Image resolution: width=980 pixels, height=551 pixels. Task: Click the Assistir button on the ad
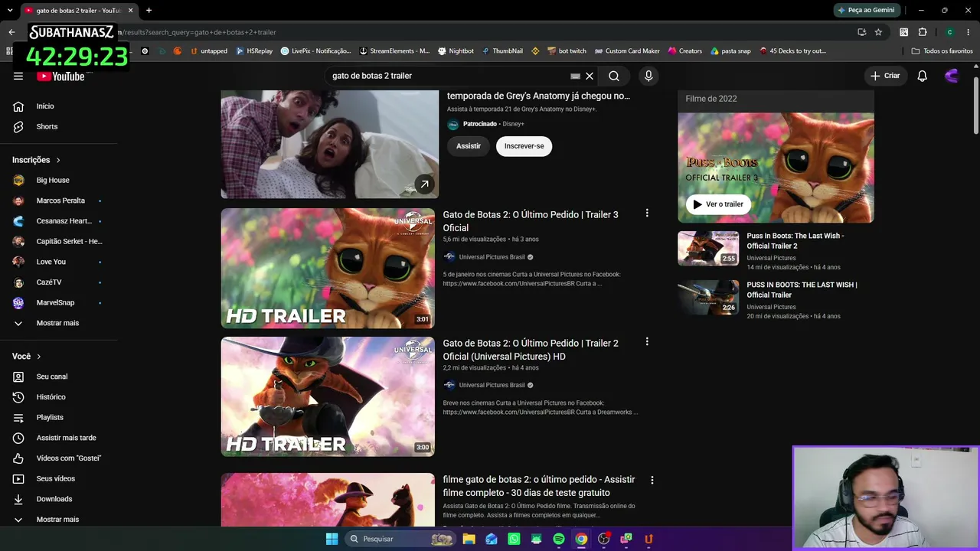point(469,146)
